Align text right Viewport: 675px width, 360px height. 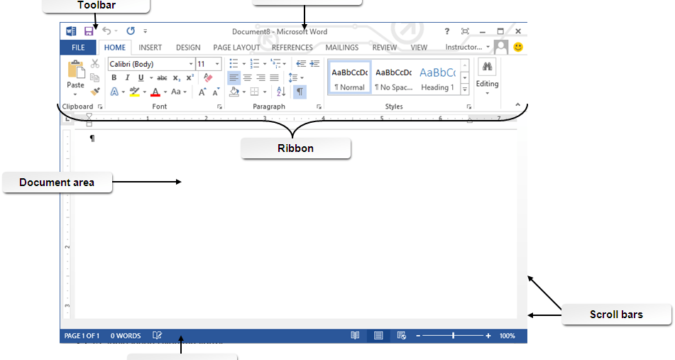point(261,78)
